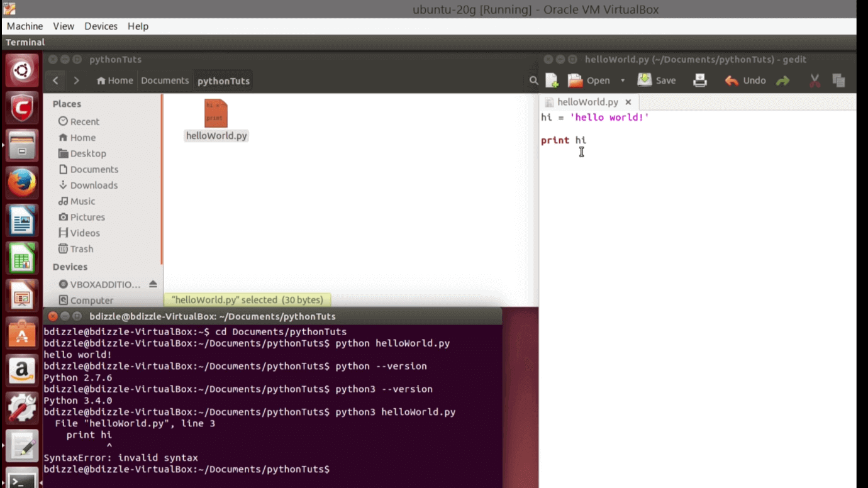Create a new document in gedit
The height and width of the screenshot is (488, 868).
552,80
